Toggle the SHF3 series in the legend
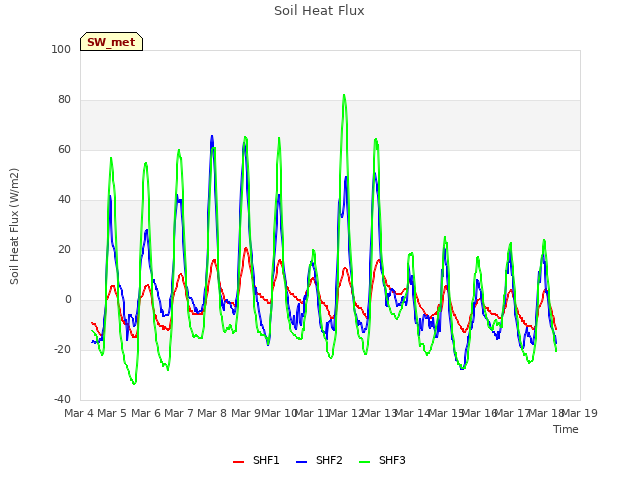This screenshot has width=640, height=480. point(382,460)
